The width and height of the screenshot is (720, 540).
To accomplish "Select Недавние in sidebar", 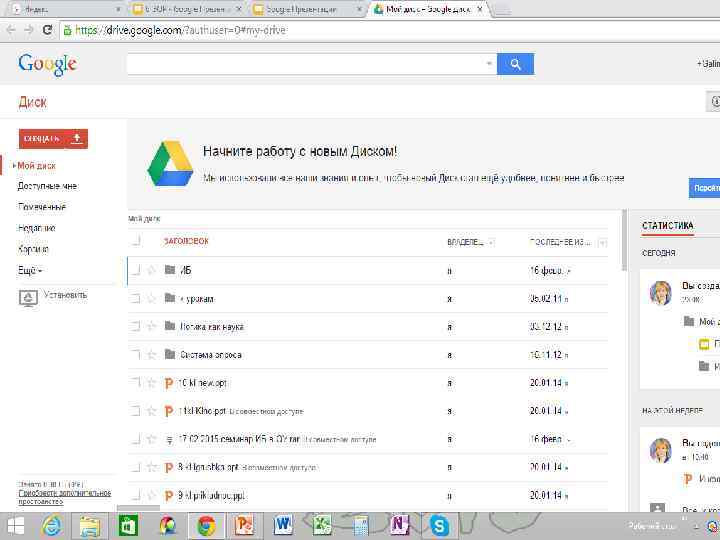I will pos(37,228).
